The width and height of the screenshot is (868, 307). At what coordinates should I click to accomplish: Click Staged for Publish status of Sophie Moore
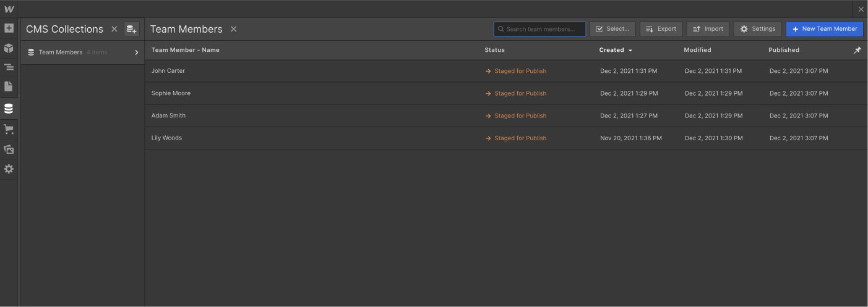516,93
